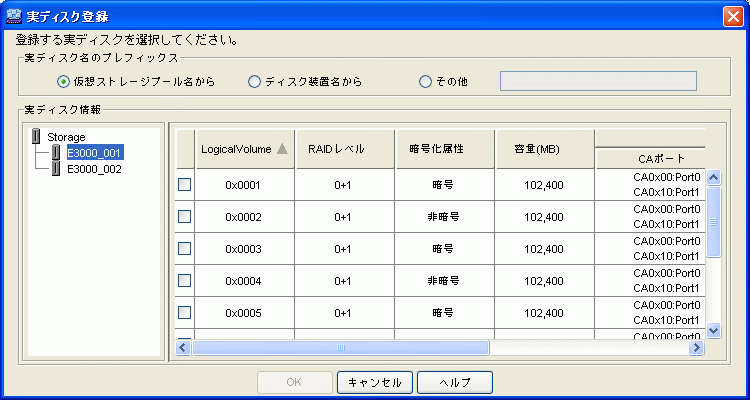Viewport: 750px width, 400px height.
Task: Select ディスク装置名から radio option
Action: point(254,82)
